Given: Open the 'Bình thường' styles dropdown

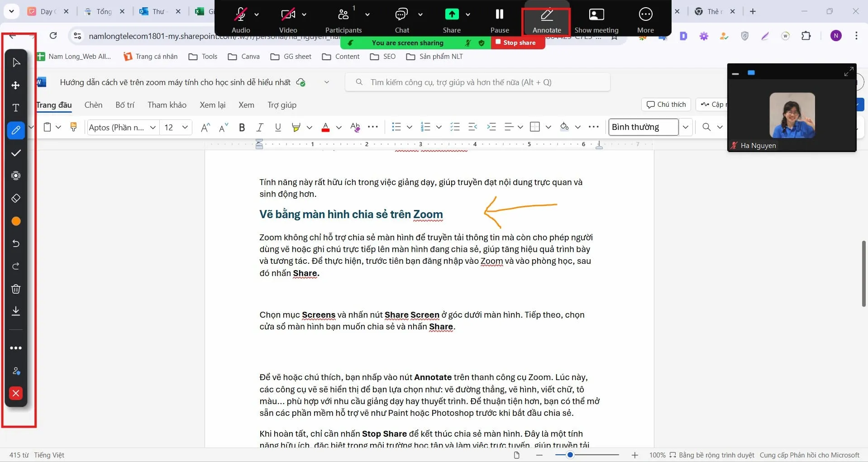Looking at the screenshot, I should [x=686, y=127].
